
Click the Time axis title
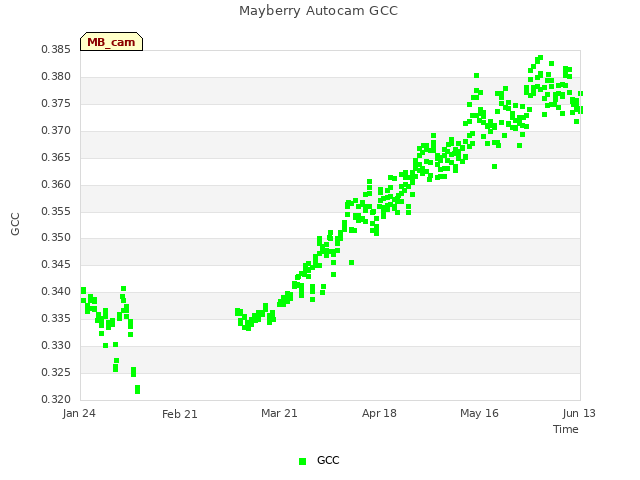click(566, 429)
